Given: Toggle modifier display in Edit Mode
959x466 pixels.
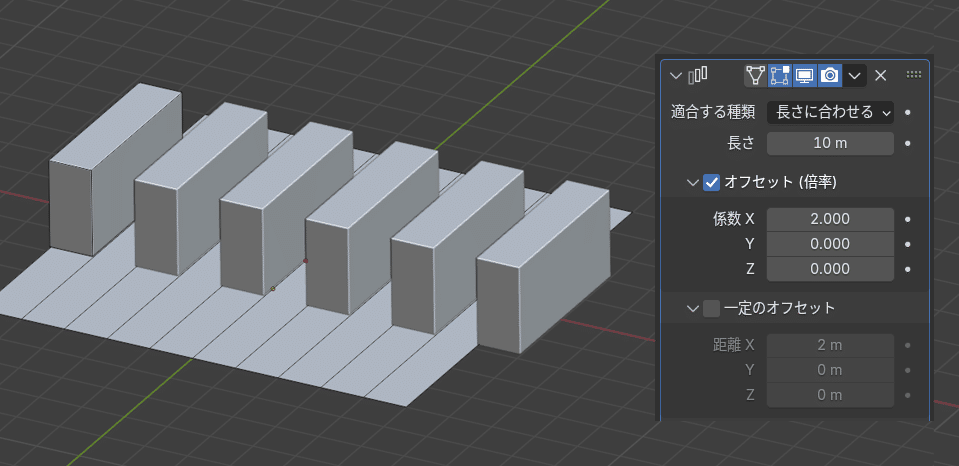Looking at the screenshot, I should (780, 76).
